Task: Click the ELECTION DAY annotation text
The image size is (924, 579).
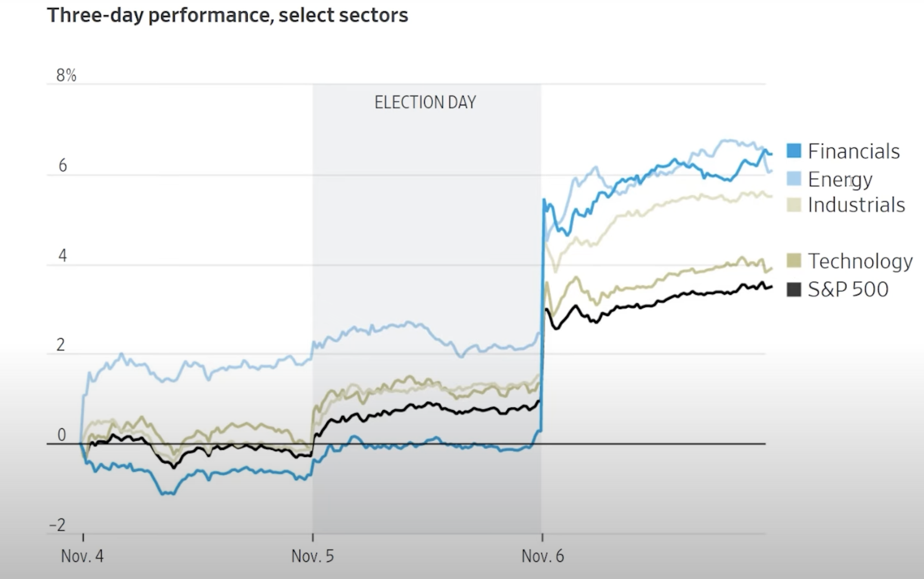Action: (425, 103)
